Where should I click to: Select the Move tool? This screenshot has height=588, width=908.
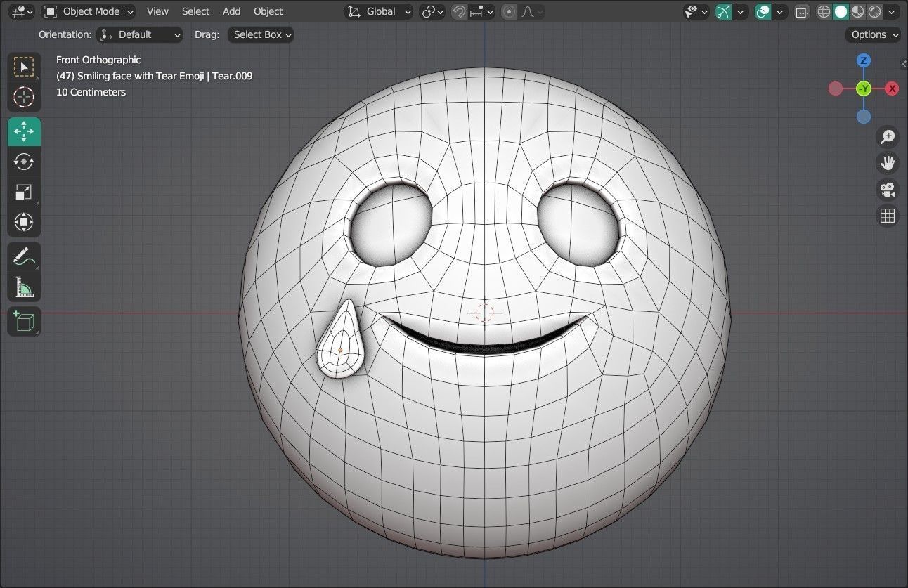pos(24,131)
